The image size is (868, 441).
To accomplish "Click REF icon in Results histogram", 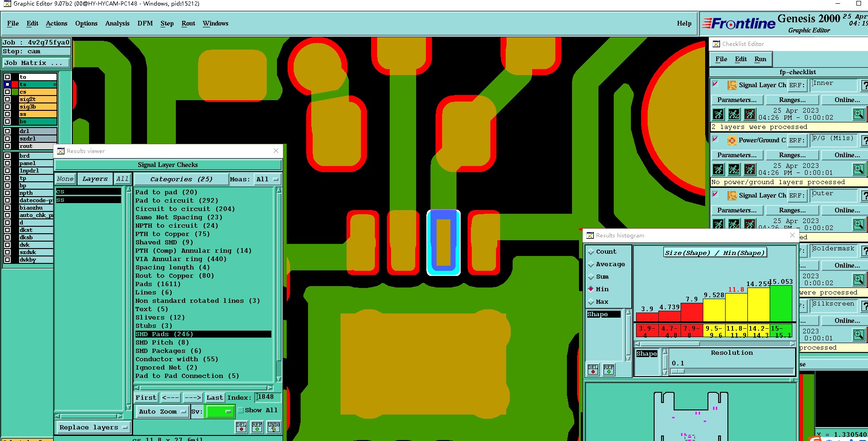I will (x=609, y=370).
